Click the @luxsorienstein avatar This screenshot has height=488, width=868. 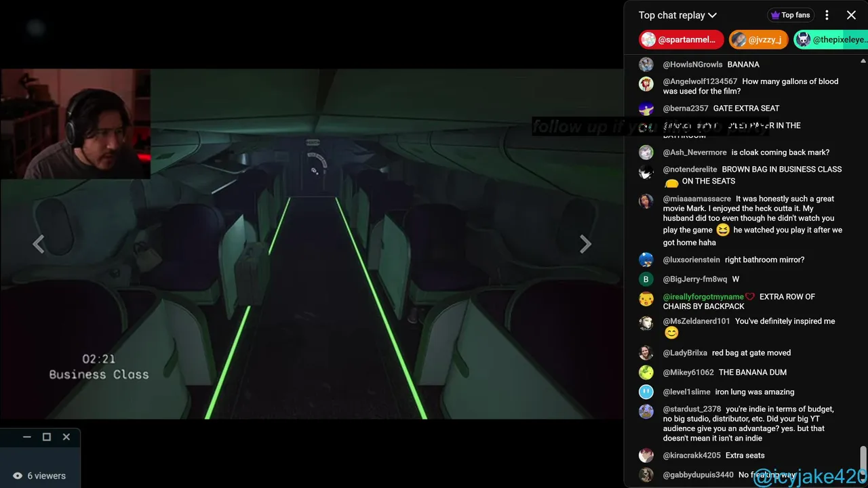point(646,260)
